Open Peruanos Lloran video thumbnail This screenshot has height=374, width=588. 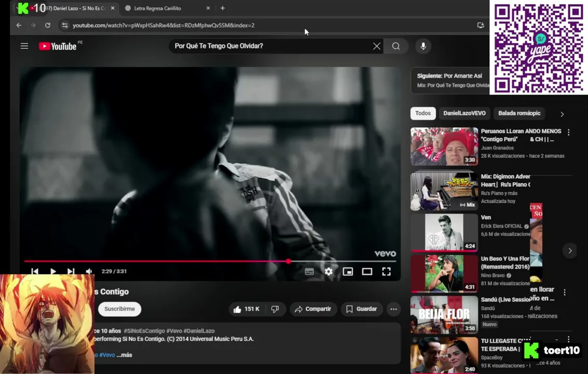click(x=444, y=146)
